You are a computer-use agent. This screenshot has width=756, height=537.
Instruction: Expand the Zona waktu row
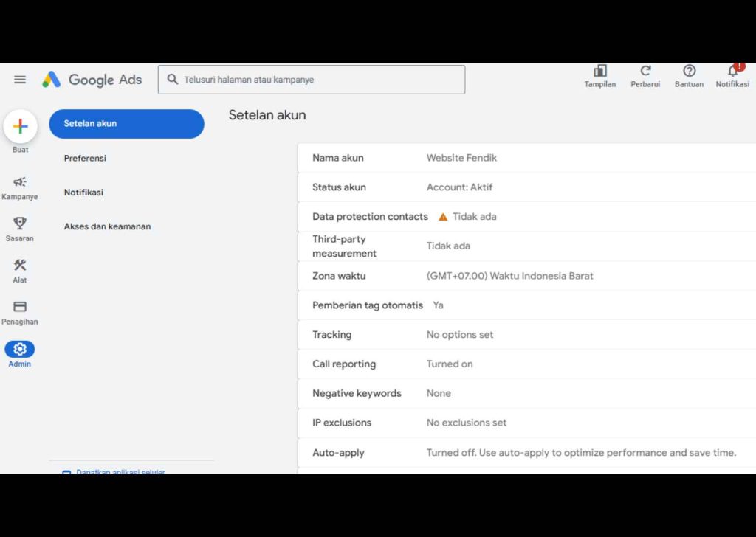pyautogui.click(x=526, y=276)
